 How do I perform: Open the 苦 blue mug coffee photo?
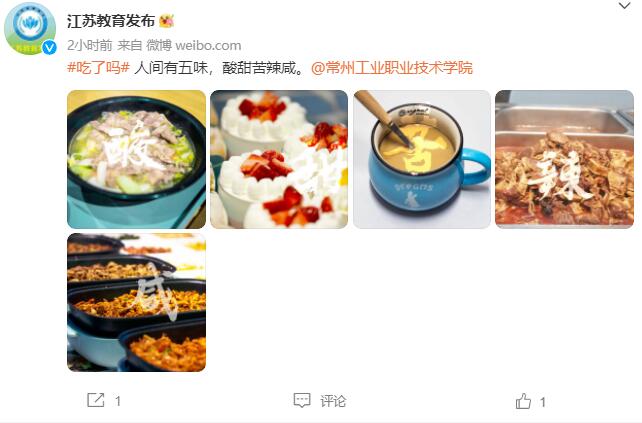422,159
